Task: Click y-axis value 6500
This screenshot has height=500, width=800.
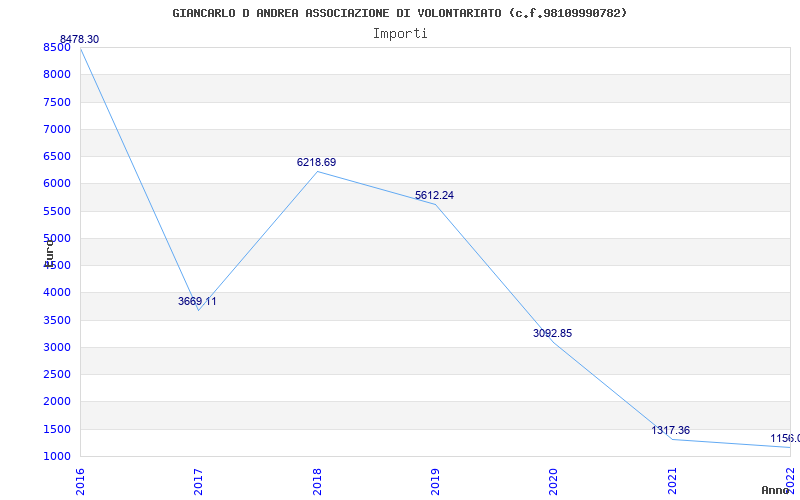Action: 57,156
